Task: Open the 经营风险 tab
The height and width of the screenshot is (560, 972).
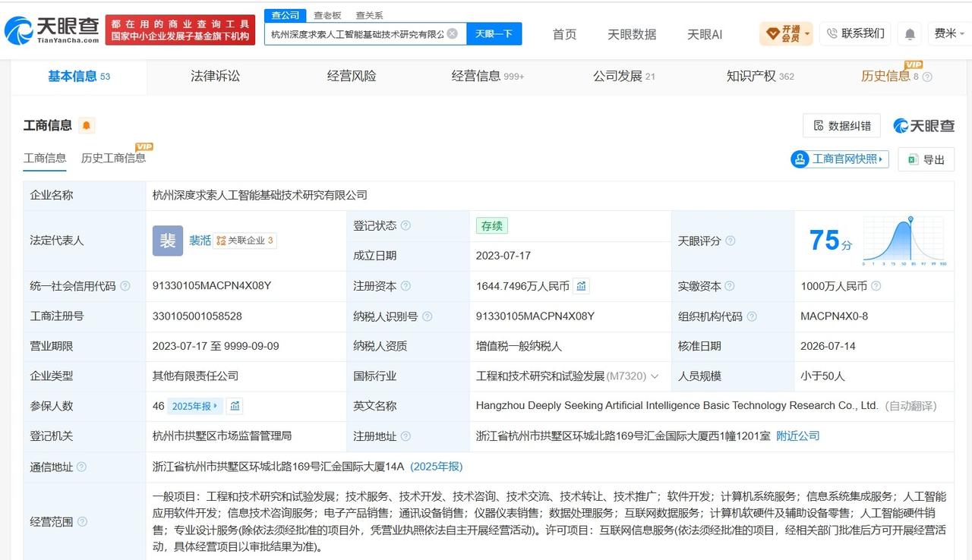Action: (352, 76)
